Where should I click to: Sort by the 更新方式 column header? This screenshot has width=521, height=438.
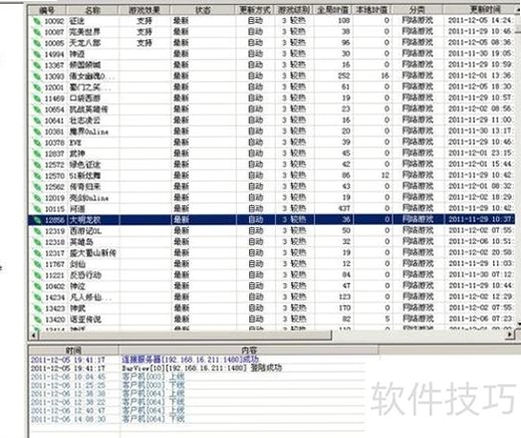(255, 11)
